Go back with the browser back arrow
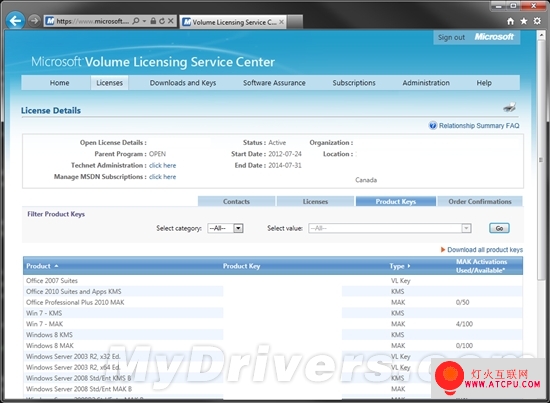The image size is (550, 403). [x=15, y=21]
